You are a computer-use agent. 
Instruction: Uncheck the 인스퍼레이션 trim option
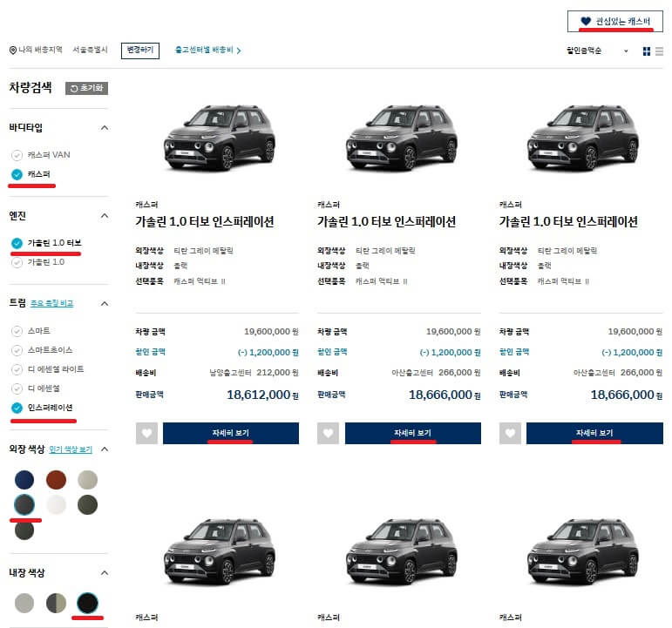point(42,408)
